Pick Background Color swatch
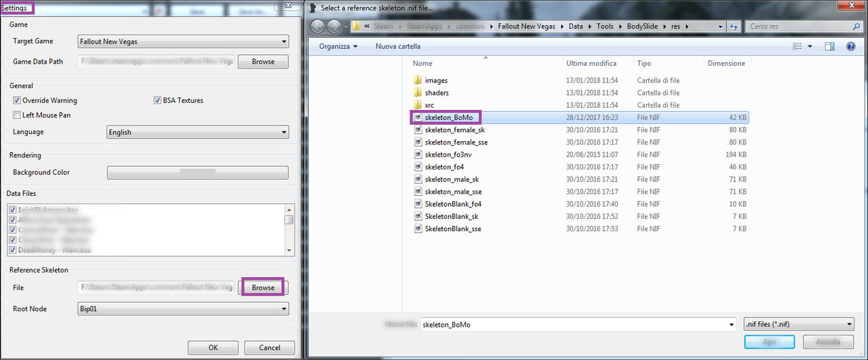 point(197,172)
